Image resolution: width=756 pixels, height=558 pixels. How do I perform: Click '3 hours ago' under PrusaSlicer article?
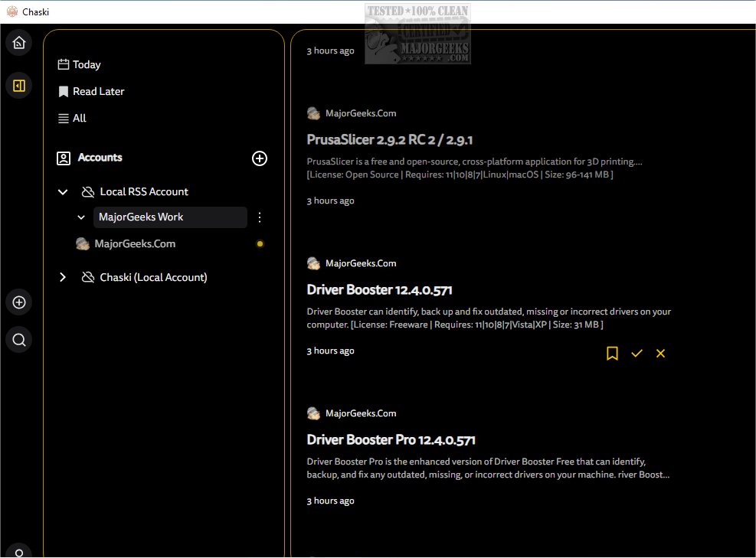click(x=330, y=201)
